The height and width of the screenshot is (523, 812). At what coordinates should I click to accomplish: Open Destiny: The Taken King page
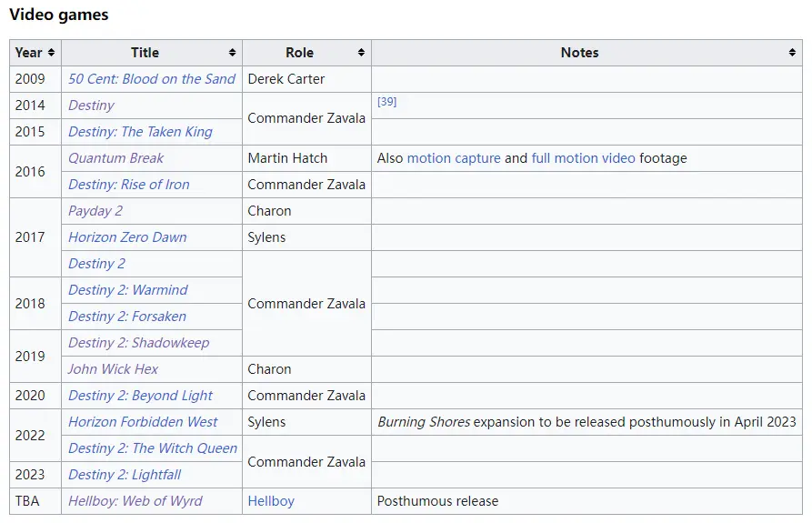(140, 132)
